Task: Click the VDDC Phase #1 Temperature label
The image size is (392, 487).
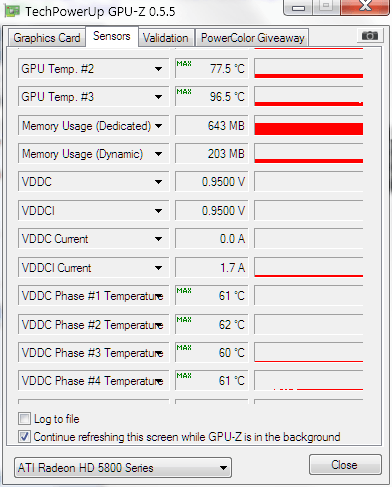Action: (92, 296)
